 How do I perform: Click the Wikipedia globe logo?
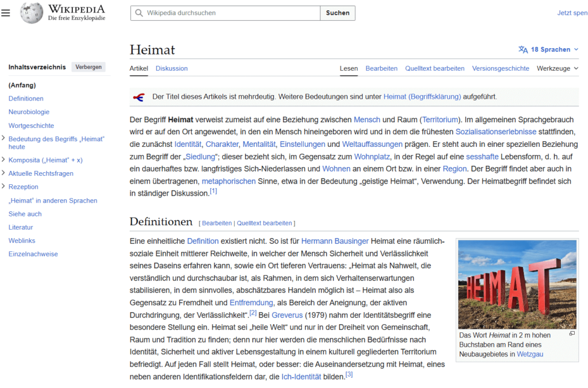pyautogui.click(x=32, y=13)
